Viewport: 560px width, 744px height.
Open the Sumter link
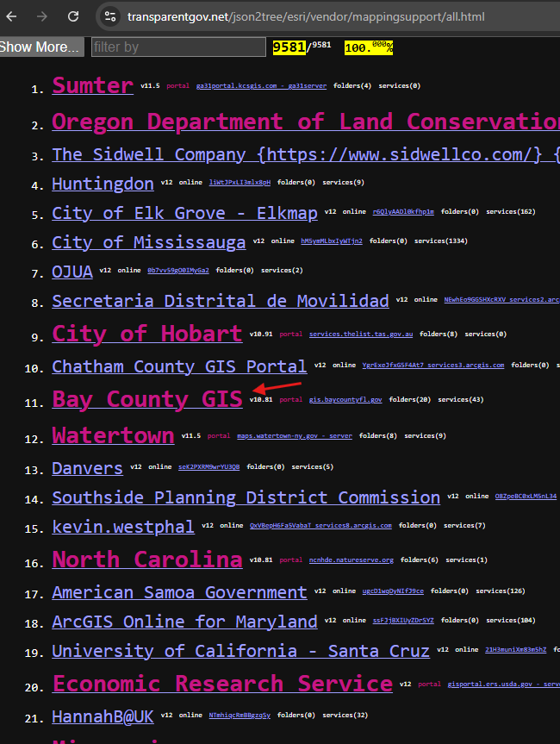coord(92,85)
